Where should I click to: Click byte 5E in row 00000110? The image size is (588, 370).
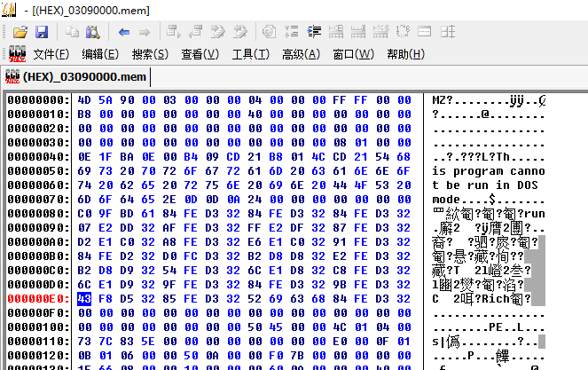tap(148, 342)
